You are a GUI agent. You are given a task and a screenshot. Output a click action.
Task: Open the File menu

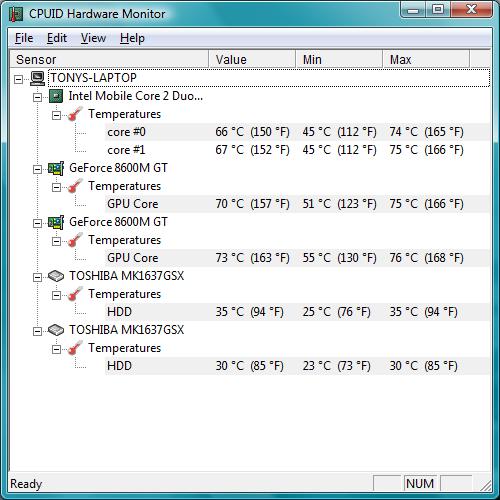point(24,38)
